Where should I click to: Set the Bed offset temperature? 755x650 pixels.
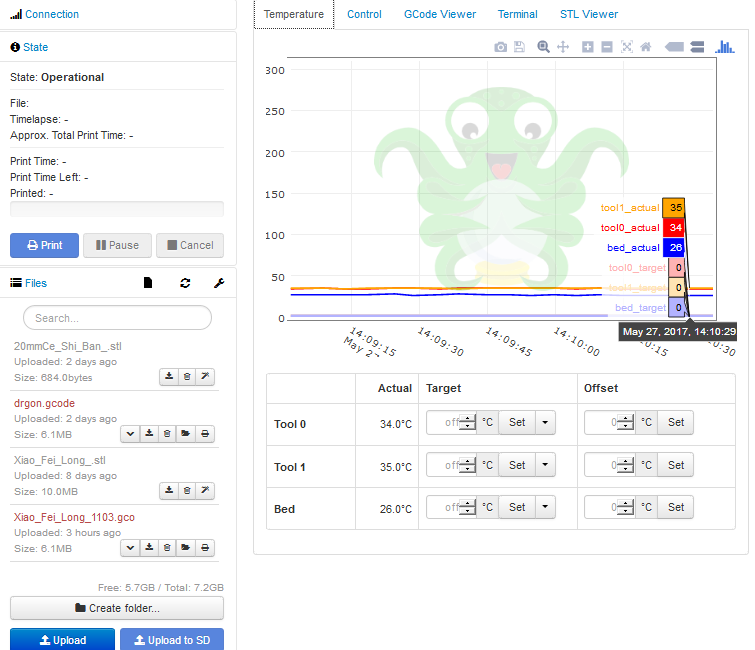click(x=676, y=507)
